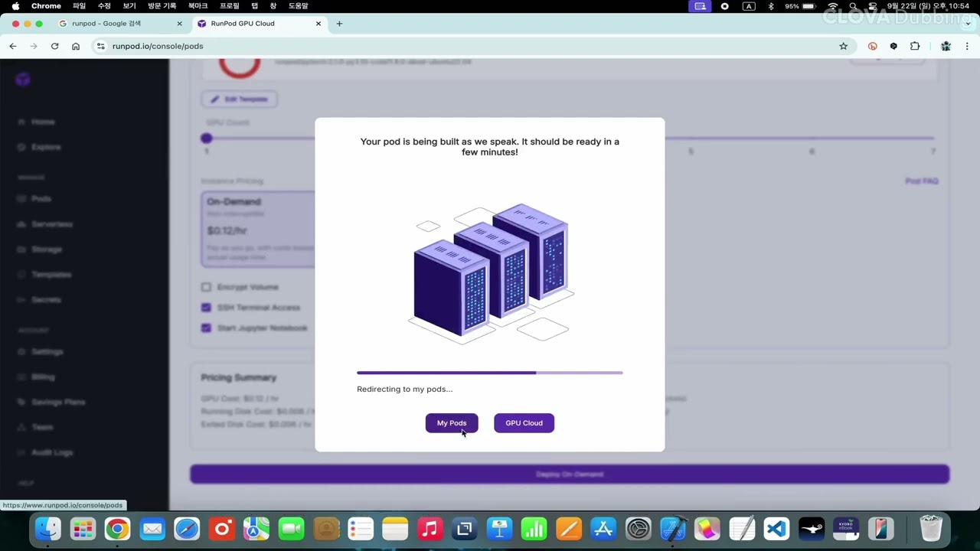Click the browser back arrow
The width and height of the screenshot is (980, 551).
[x=13, y=46]
